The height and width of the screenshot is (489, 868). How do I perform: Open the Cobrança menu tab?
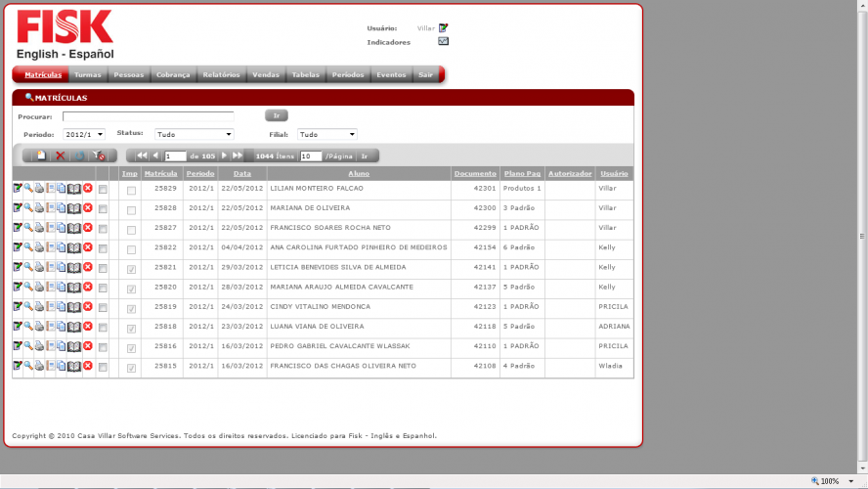173,74
